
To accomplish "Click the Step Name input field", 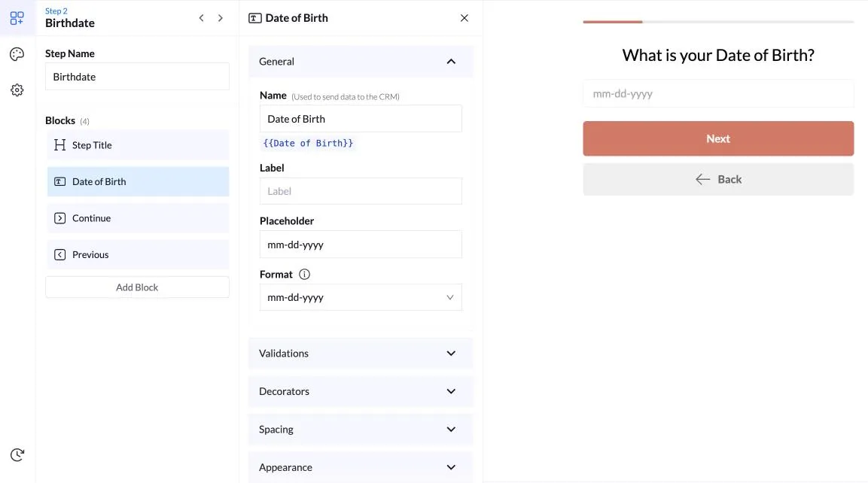I will tap(137, 77).
